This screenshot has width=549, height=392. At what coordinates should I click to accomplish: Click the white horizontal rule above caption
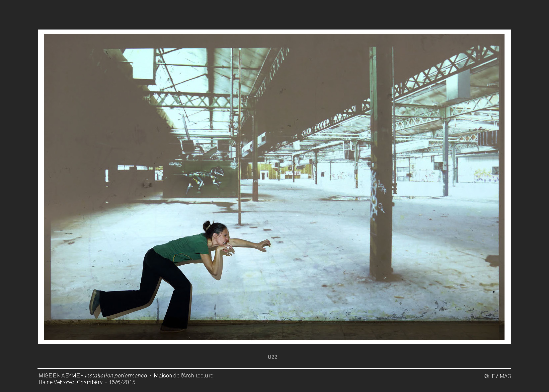(274, 368)
